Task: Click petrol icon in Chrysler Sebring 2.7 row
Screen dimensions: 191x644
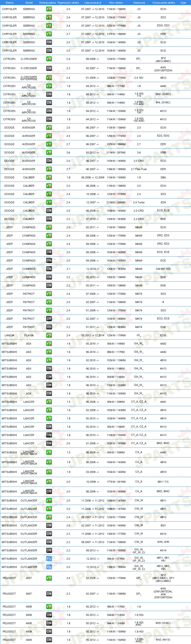Action: [x=49, y=34]
